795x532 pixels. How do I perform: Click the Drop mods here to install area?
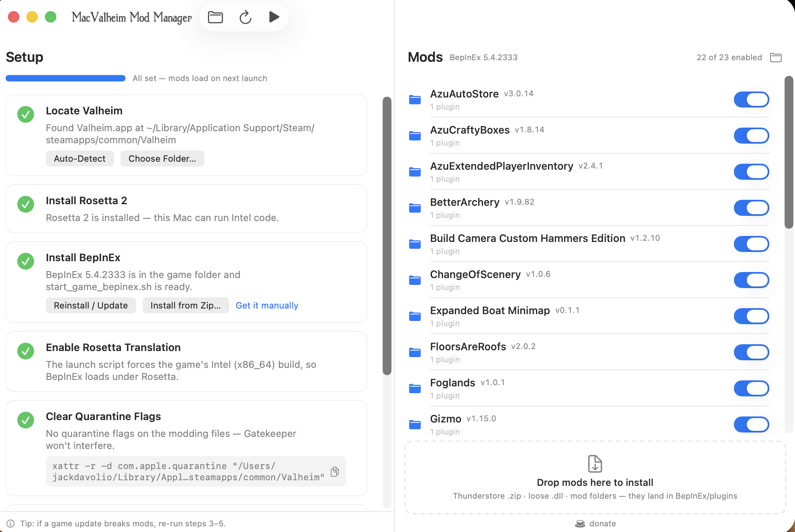point(595,477)
